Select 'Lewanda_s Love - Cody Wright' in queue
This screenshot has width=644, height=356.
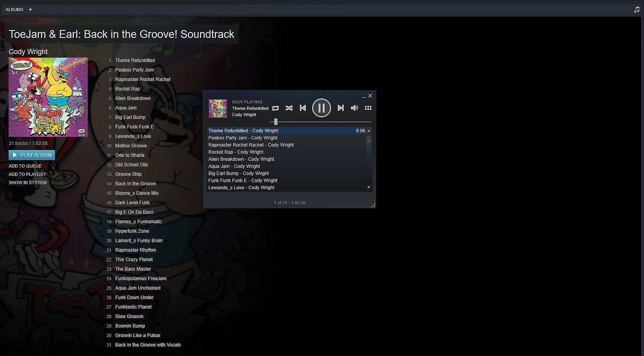(x=287, y=188)
